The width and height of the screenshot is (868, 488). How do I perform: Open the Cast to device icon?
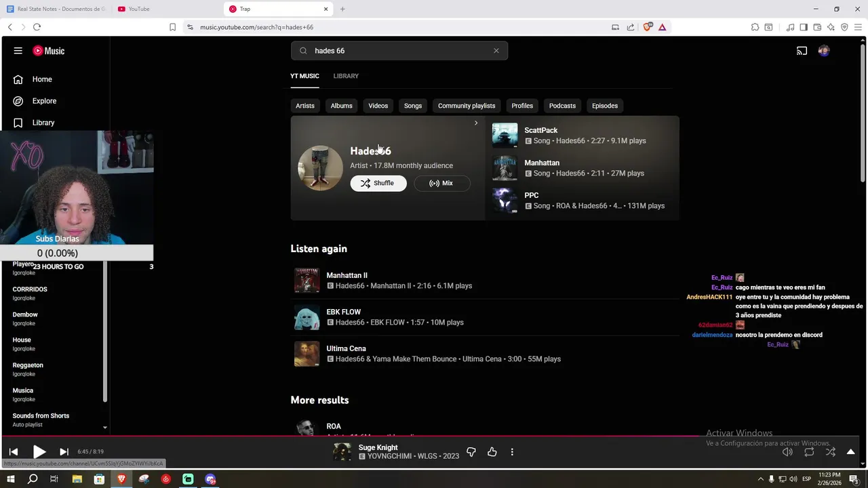click(802, 51)
